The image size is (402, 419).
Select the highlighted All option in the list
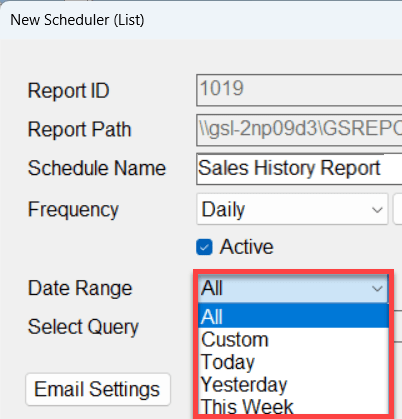pos(294,316)
